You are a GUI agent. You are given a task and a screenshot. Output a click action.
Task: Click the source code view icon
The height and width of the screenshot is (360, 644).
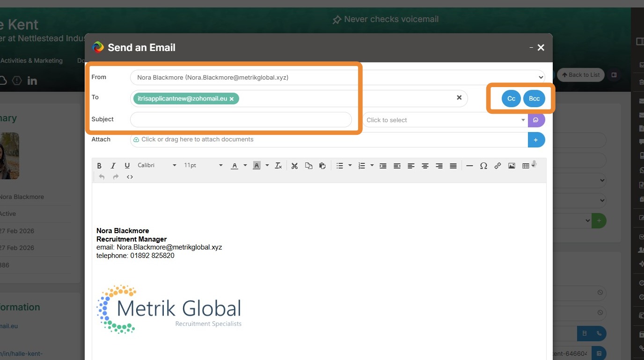click(130, 177)
